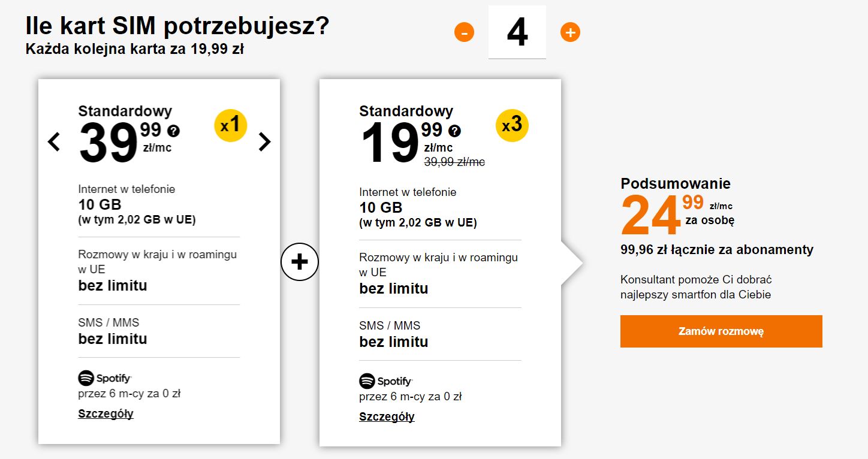Select the Standardowy heading in 19,99 card
This screenshot has height=459, width=868.
click(406, 111)
